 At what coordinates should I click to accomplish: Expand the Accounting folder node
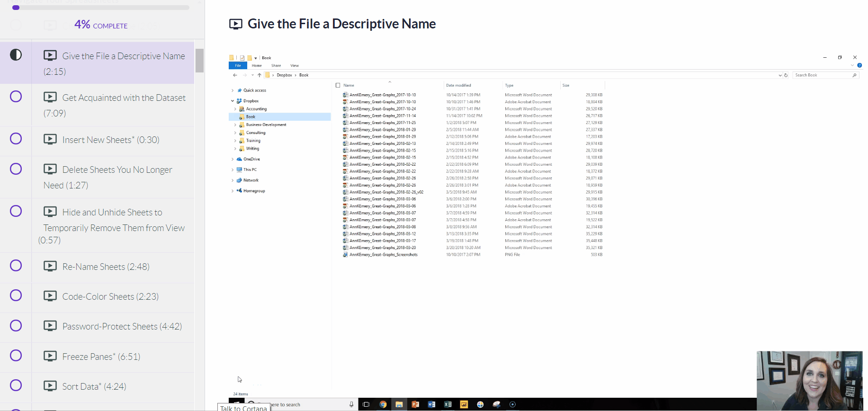click(235, 109)
